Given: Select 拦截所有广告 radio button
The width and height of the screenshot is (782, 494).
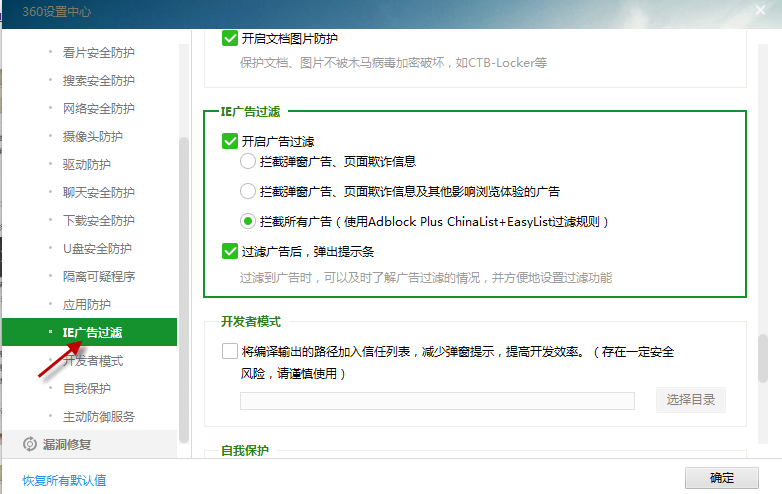Looking at the screenshot, I should click(x=248, y=221).
